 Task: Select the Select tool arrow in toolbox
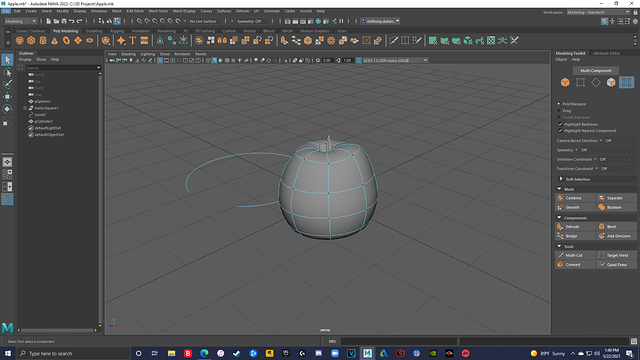7,60
